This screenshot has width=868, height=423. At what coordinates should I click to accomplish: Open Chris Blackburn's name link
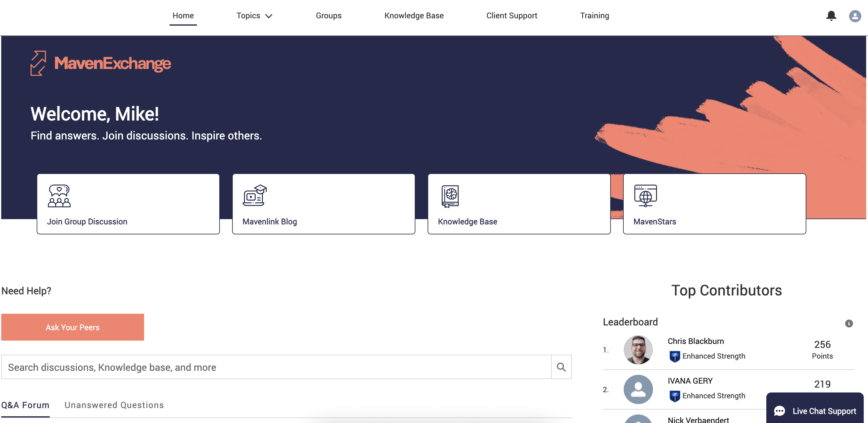[x=695, y=341]
